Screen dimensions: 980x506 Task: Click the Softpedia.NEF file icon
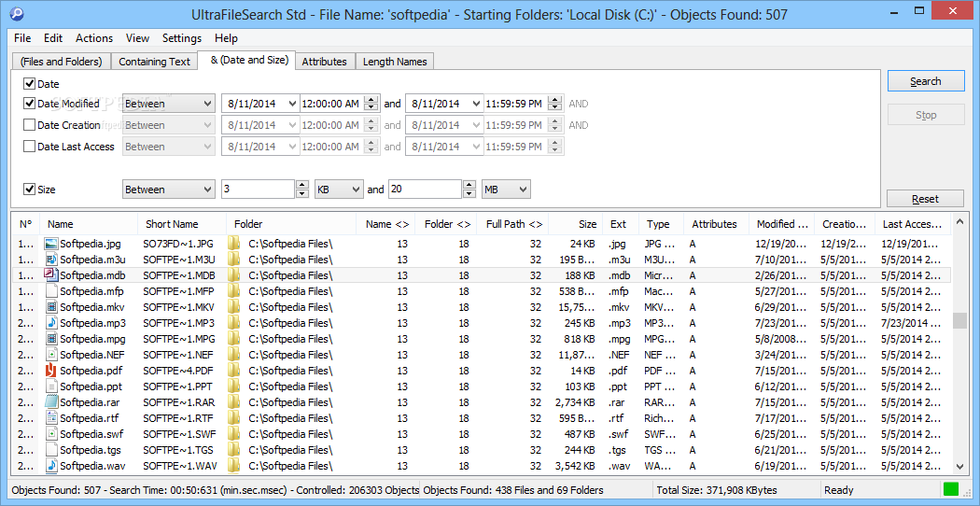tap(51, 355)
